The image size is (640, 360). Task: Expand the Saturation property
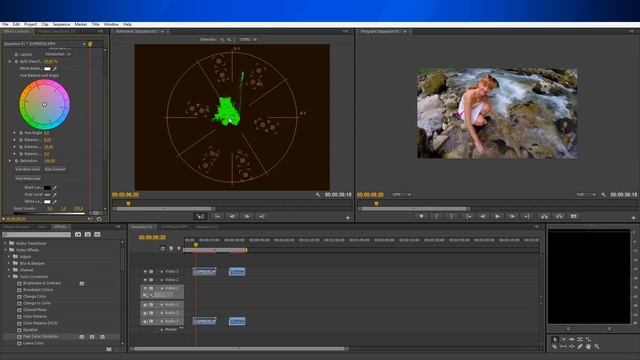point(10,161)
